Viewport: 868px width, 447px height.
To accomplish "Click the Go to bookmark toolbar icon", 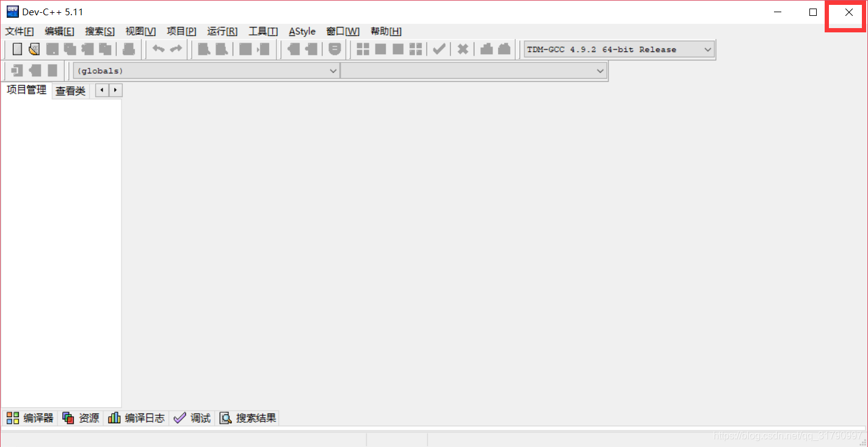I will (52, 71).
